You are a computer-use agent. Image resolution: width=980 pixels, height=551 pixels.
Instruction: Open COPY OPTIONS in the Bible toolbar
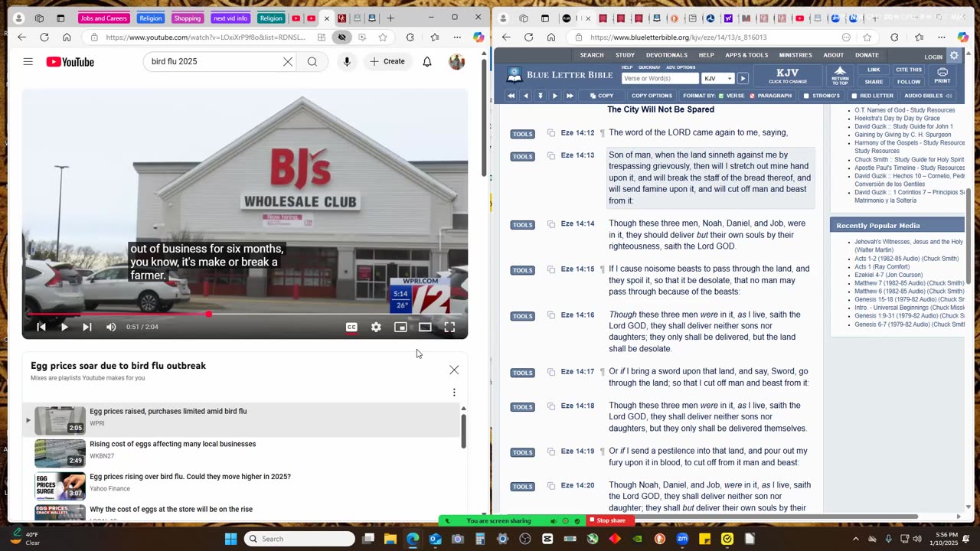(652, 96)
